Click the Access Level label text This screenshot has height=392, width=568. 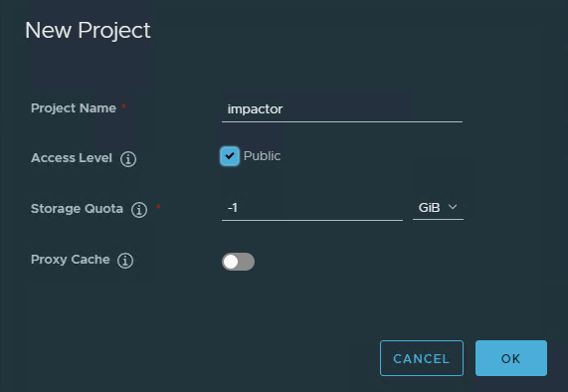click(x=72, y=158)
